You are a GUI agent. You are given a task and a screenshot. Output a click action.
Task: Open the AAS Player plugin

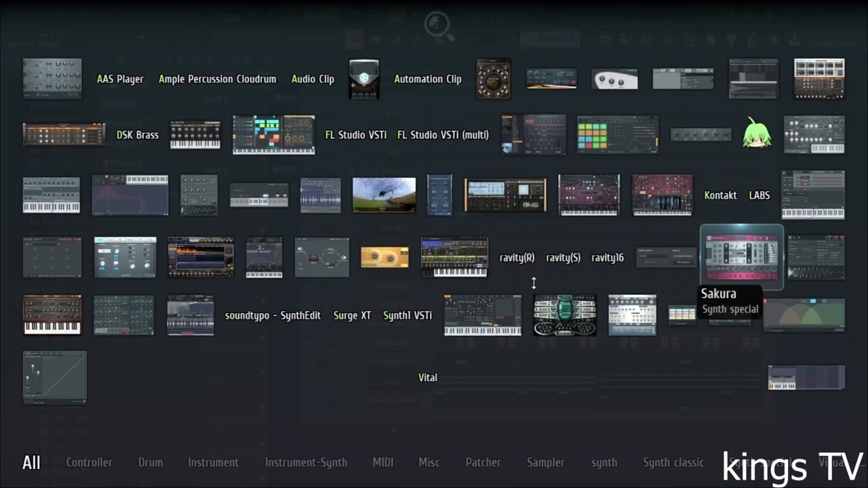(120, 79)
